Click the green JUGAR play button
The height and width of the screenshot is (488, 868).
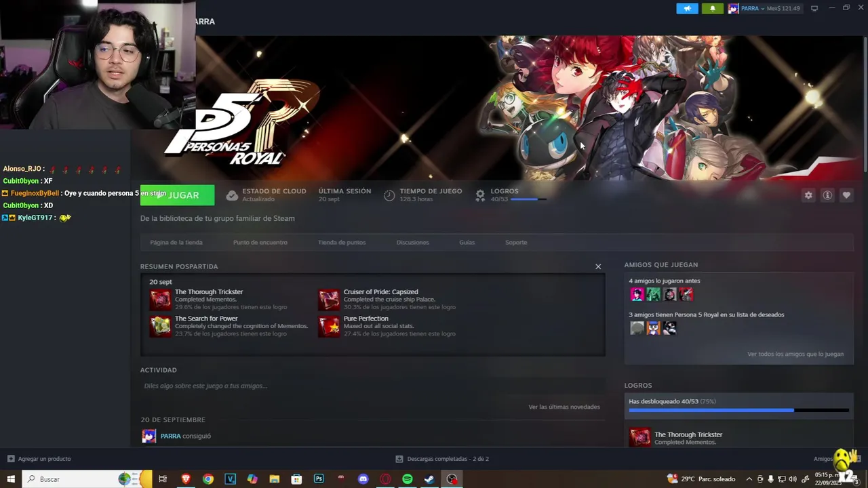(177, 195)
